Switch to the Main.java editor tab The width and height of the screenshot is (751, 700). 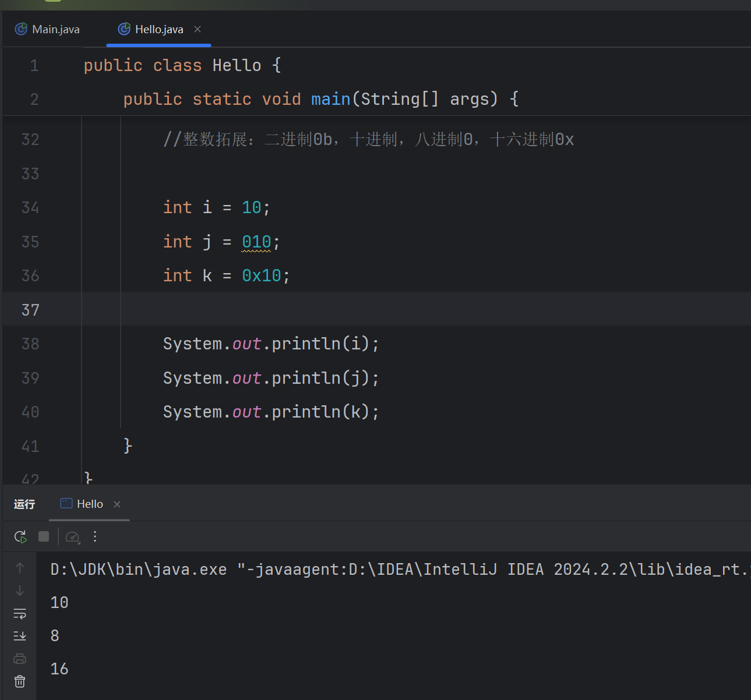point(48,29)
